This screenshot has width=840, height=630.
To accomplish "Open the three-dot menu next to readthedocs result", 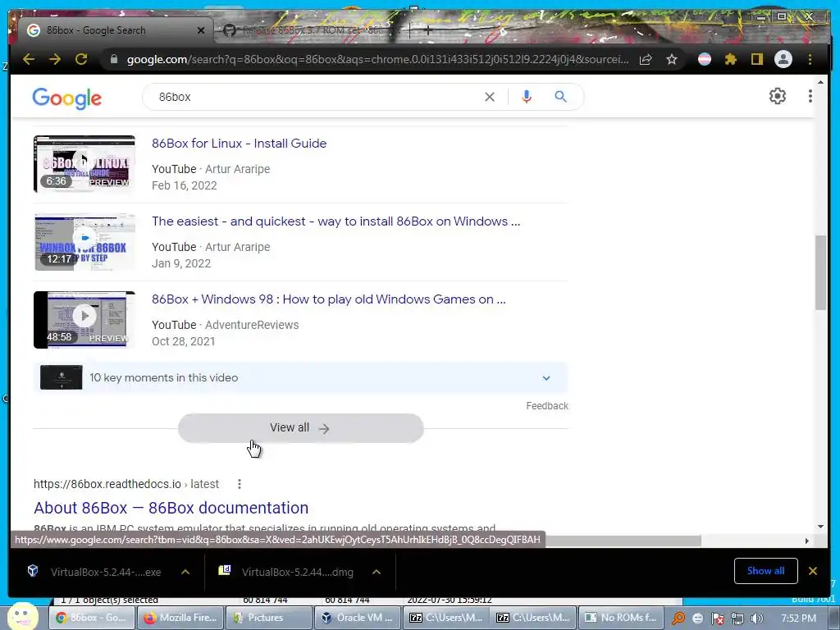I will pyautogui.click(x=240, y=484).
